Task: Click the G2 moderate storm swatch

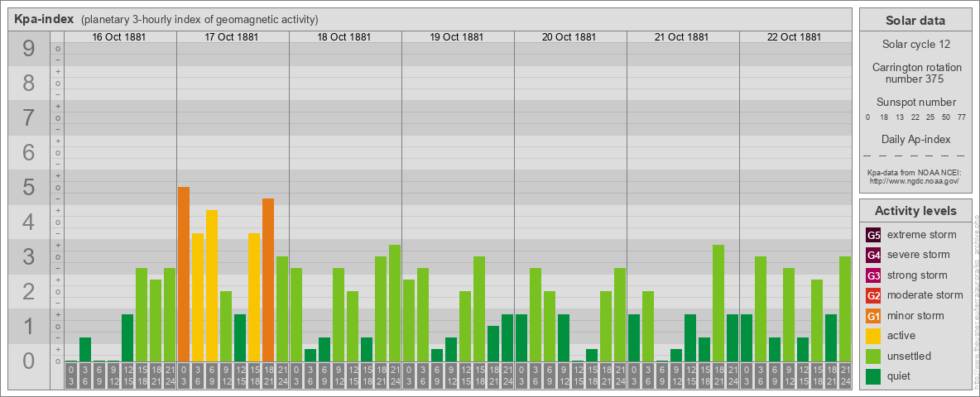Action: tap(873, 295)
